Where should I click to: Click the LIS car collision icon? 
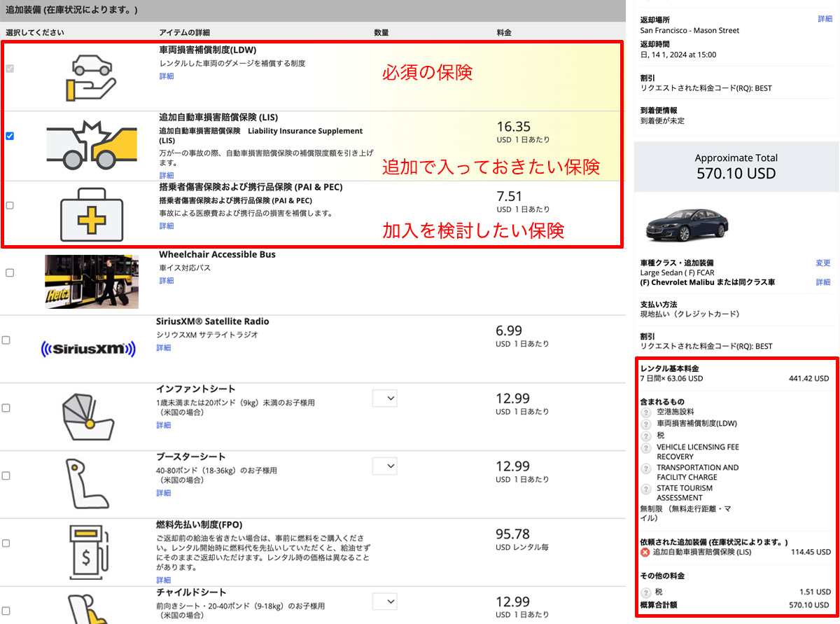point(92,145)
